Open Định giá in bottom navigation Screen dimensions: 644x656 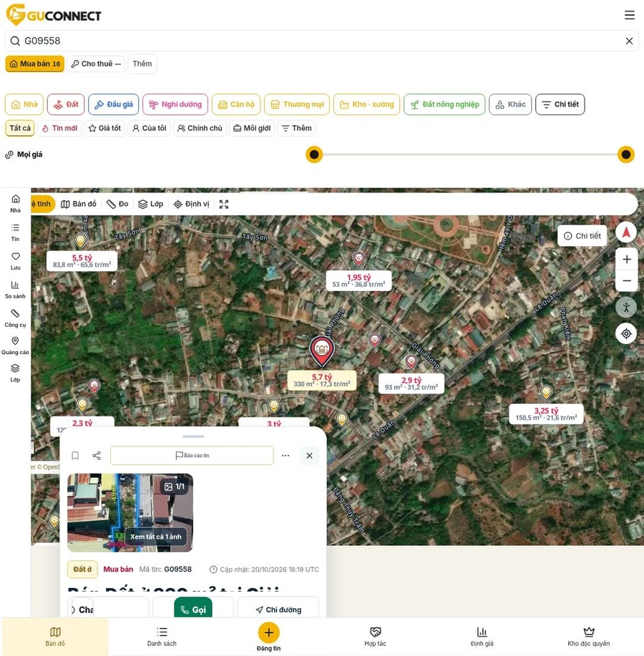click(482, 637)
